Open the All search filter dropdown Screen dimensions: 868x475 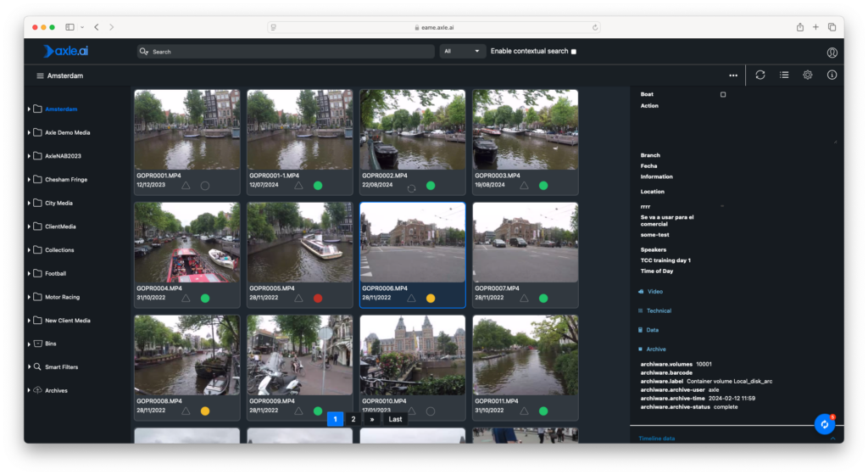[x=462, y=51]
